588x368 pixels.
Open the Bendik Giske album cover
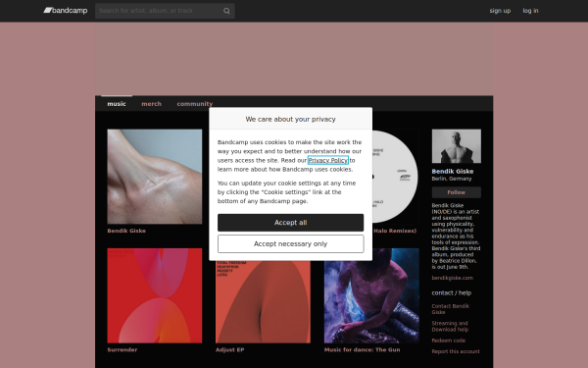click(155, 177)
